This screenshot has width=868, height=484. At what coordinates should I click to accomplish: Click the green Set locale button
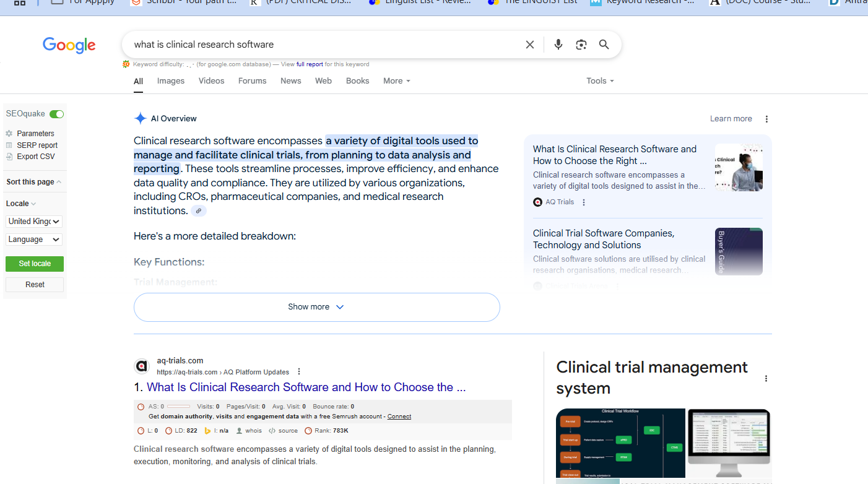pos(35,264)
